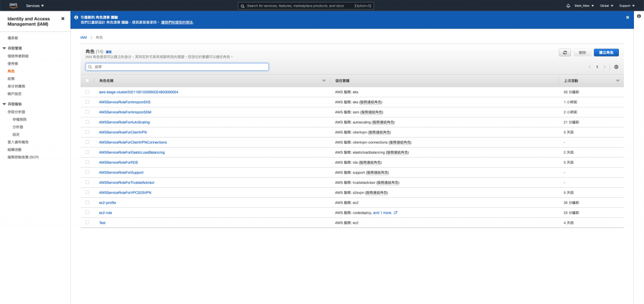The width and height of the screenshot is (644, 304).
Task: Click the banner feedback link
Action: [177, 22]
